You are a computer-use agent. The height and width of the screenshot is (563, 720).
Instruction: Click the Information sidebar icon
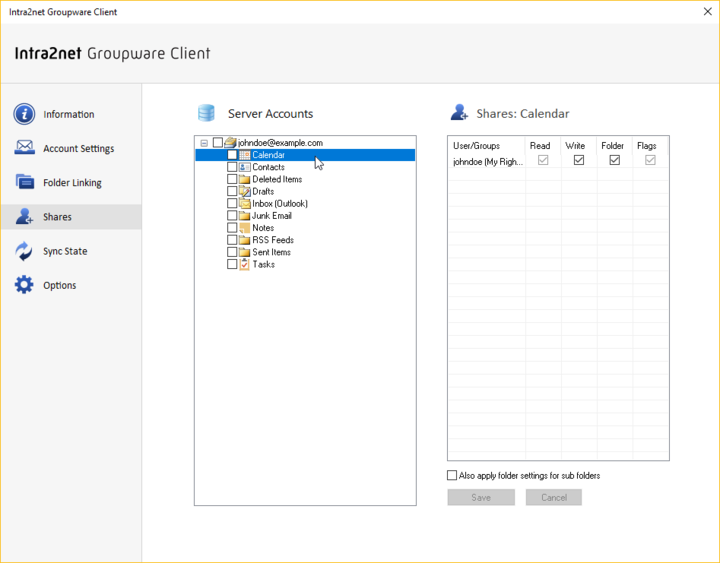24,114
